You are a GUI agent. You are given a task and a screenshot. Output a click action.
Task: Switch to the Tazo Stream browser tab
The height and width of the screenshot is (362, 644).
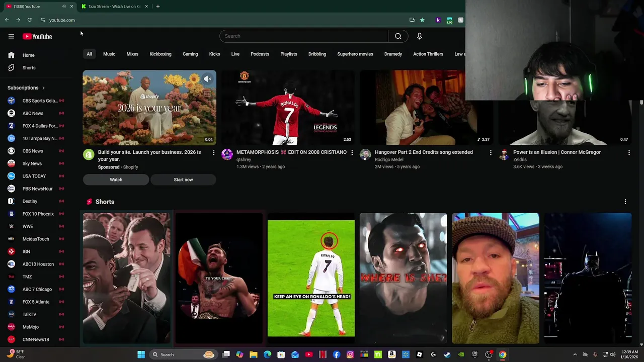[x=114, y=7]
